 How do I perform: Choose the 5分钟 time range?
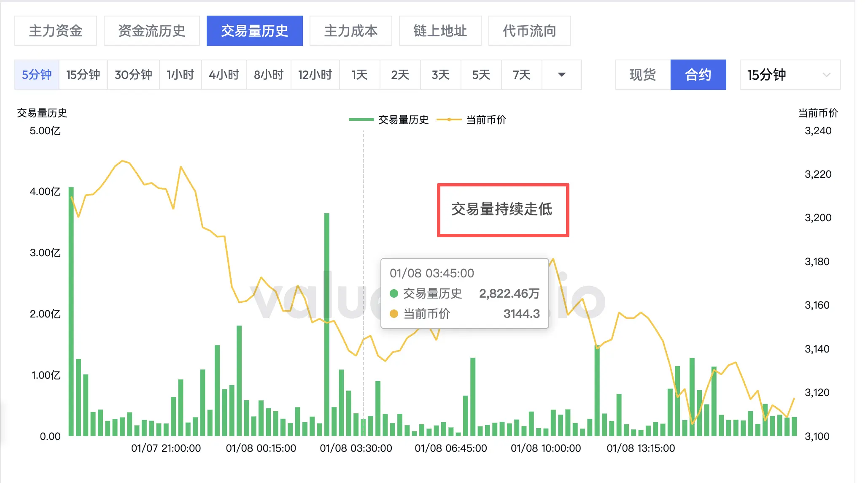tap(37, 75)
